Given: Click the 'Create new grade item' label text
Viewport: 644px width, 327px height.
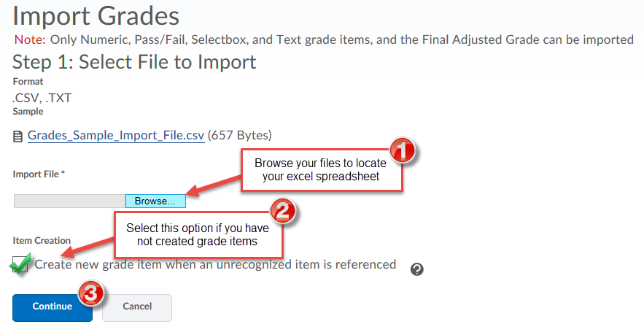Looking at the screenshot, I should click(x=215, y=264).
